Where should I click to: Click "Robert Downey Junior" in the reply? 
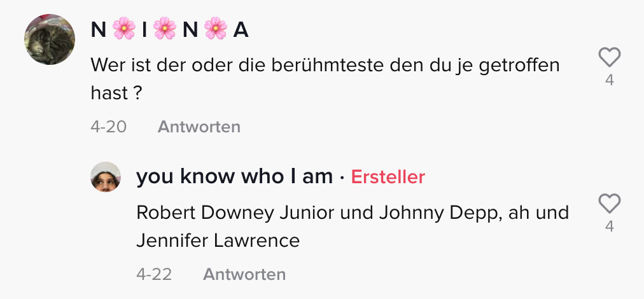click(235, 212)
